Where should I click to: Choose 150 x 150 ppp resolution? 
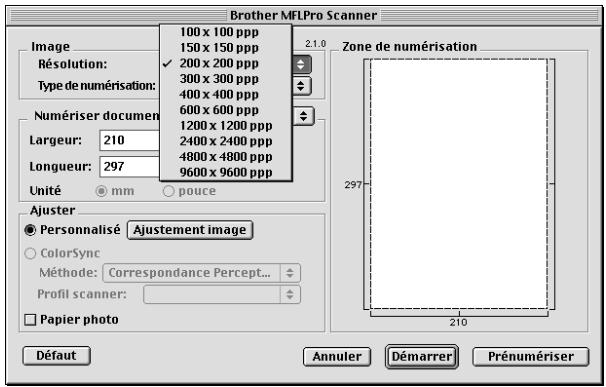(x=226, y=48)
